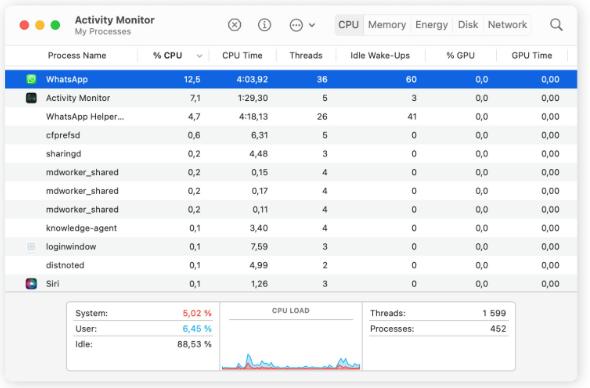The image size is (590, 388).
Task: Click loginwindow CPU time 7,59
Action: pyautogui.click(x=259, y=246)
